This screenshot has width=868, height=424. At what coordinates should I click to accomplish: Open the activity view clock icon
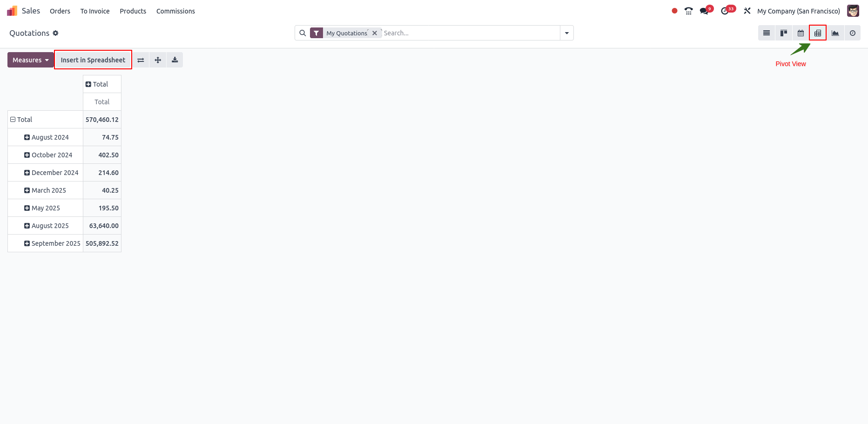click(x=853, y=33)
